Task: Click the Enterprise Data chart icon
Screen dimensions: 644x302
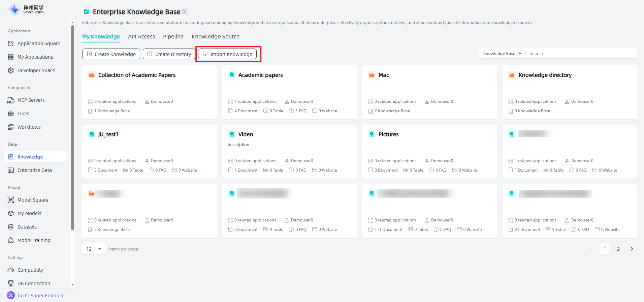Action: [11, 170]
